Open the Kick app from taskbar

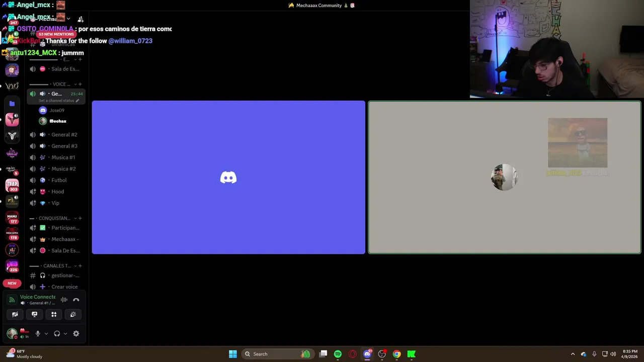[x=411, y=354]
